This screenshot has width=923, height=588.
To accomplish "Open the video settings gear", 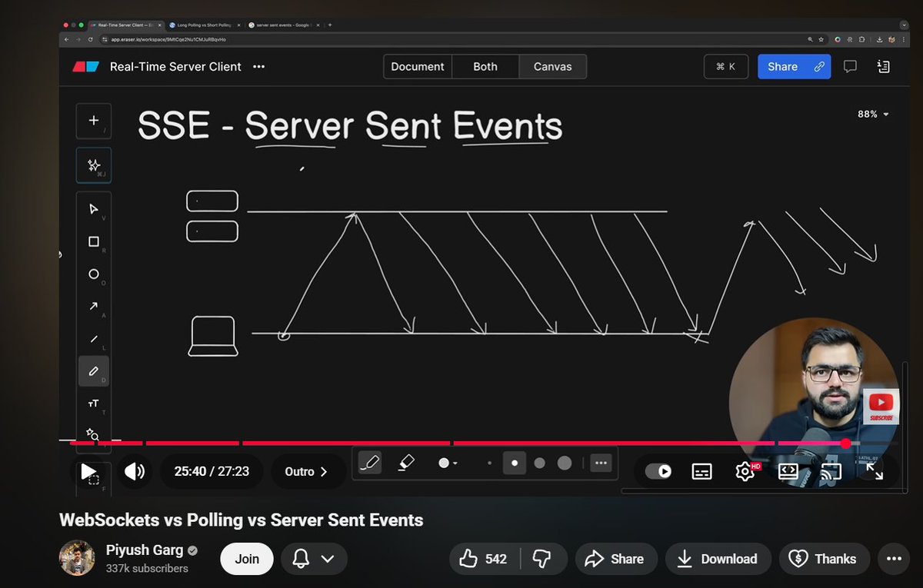I will [x=745, y=471].
